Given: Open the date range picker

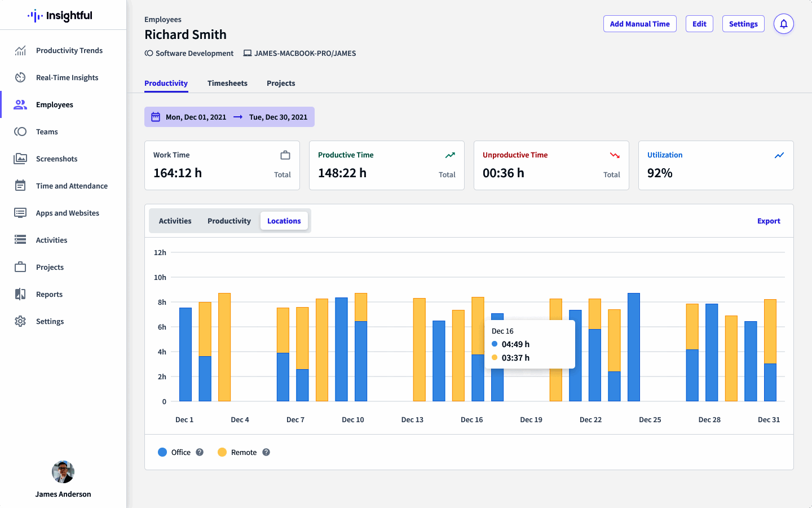Looking at the screenshot, I should coord(230,117).
